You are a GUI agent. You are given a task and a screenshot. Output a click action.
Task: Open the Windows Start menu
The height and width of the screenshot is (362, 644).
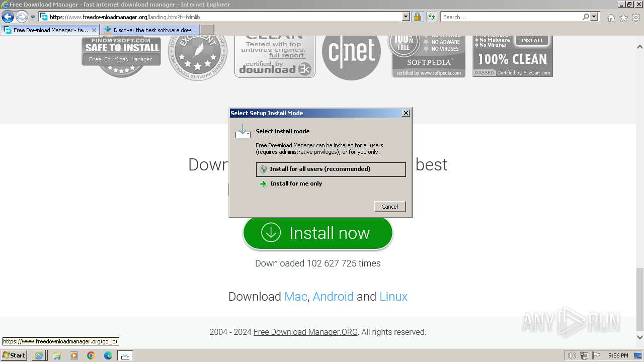pos(14,355)
